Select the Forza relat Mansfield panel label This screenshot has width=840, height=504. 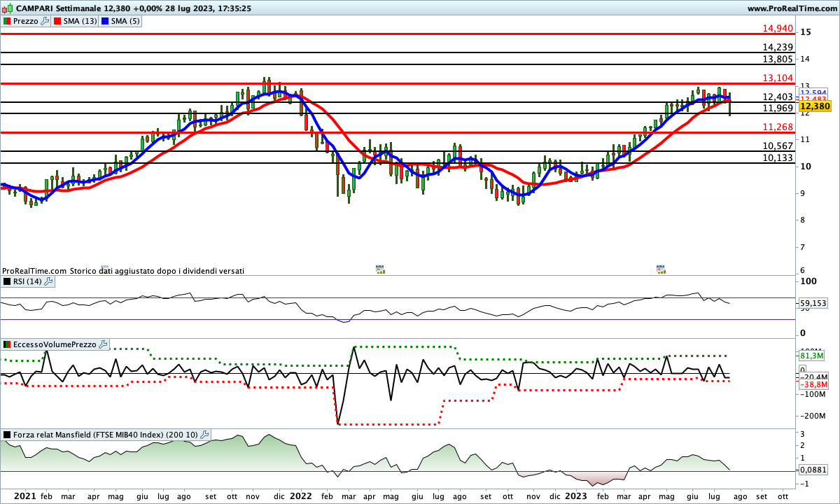(x=105, y=435)
